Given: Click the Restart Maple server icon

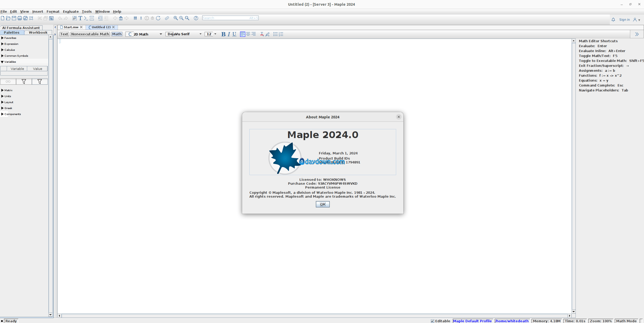Looking at the screenshot, I should coord(158,18).
